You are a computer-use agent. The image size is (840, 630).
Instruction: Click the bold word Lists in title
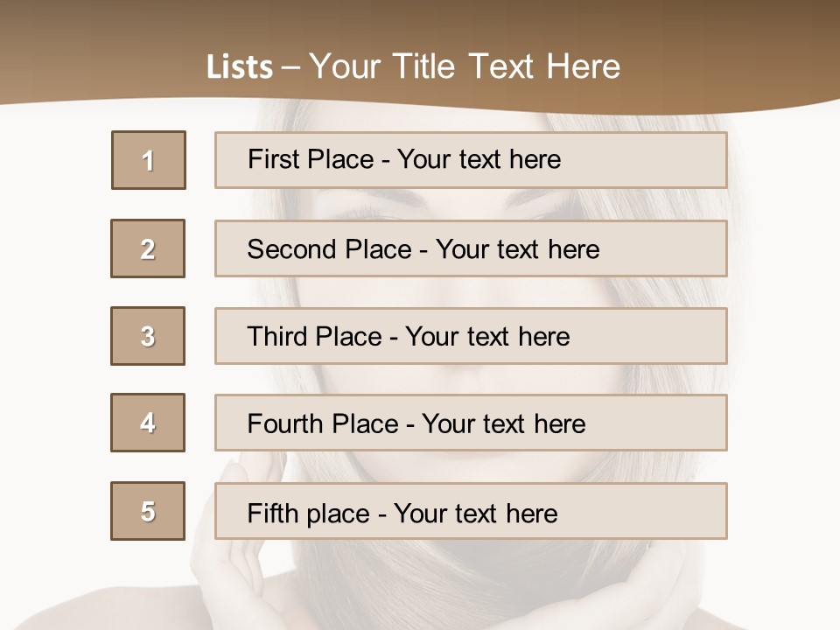[x=240, y=66]
